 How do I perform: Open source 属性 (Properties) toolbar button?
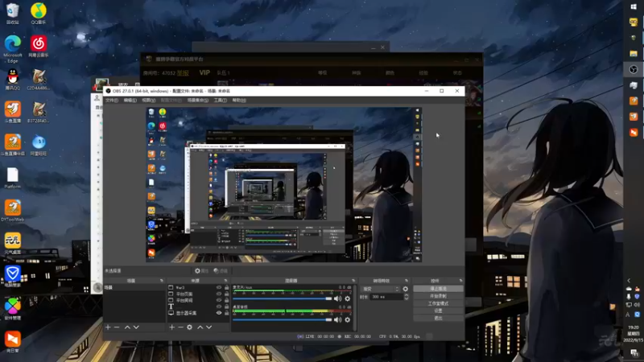point(201,271)
